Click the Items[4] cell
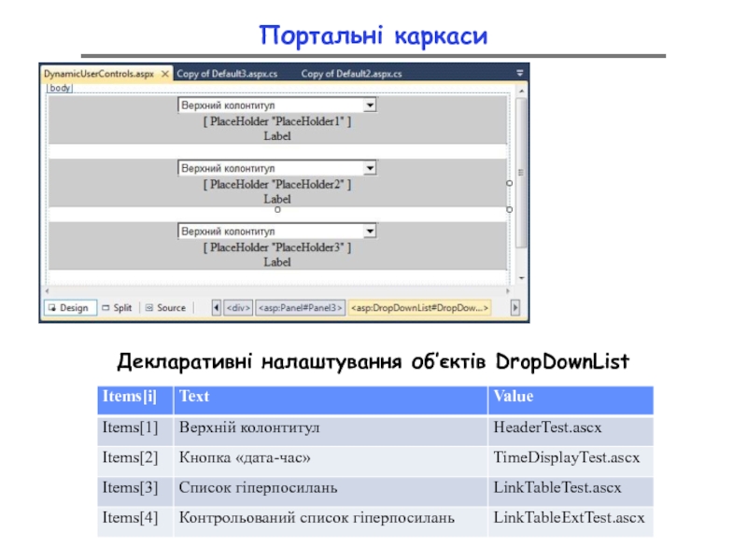Screen dimensions: 747x560 click(x=135, y=522)
